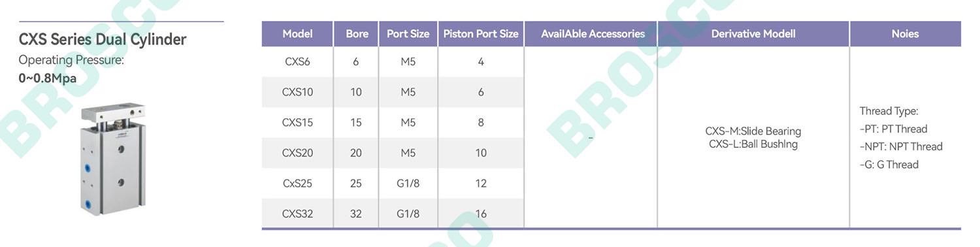This screenshot has height=247, width=980.
Task: Click the Model column header
Action: tap(297, 34)
